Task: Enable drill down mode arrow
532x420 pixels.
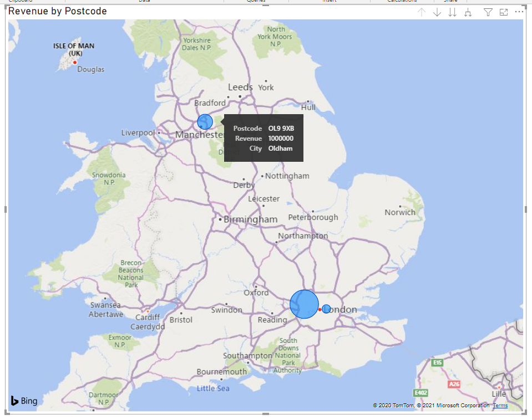Action: pos(437,13)
